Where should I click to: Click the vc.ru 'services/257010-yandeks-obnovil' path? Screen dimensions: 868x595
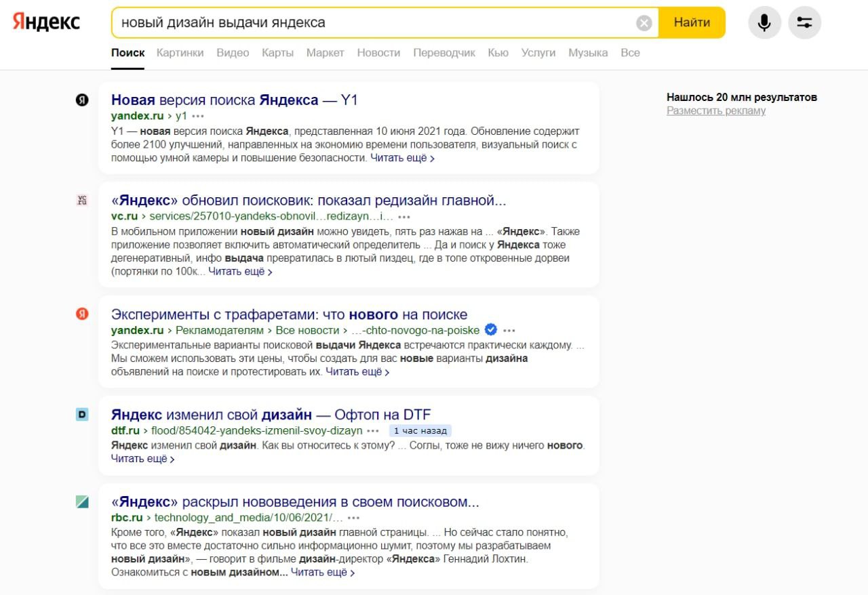(x=271, y=216)
